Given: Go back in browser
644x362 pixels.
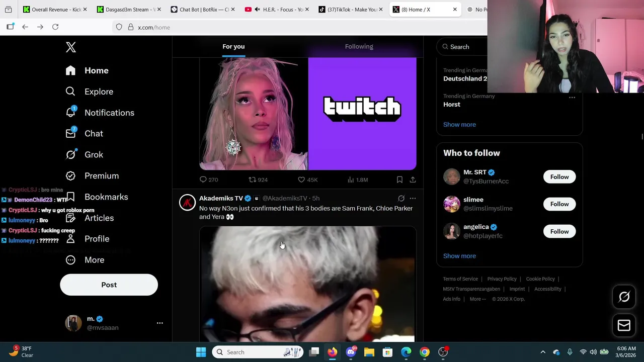Looking at the screenshot, I should (x=25, y=27).
